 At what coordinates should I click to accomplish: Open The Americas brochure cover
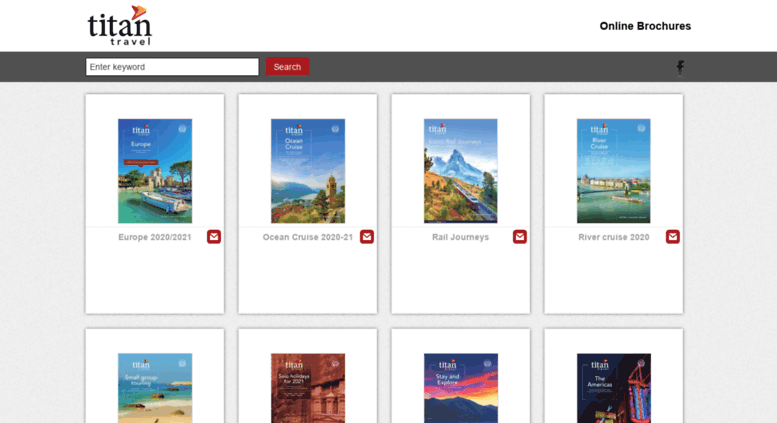613,388
